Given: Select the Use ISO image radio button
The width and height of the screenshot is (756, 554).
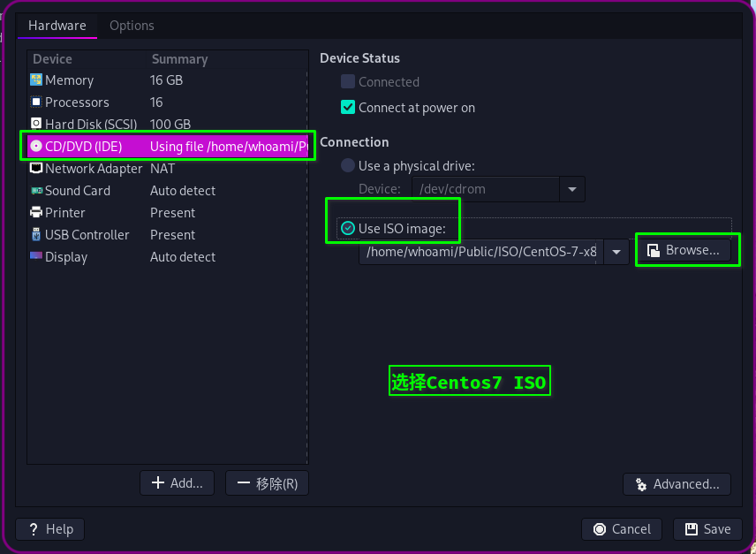Looking at the screenshot, I should coord(348,229).
